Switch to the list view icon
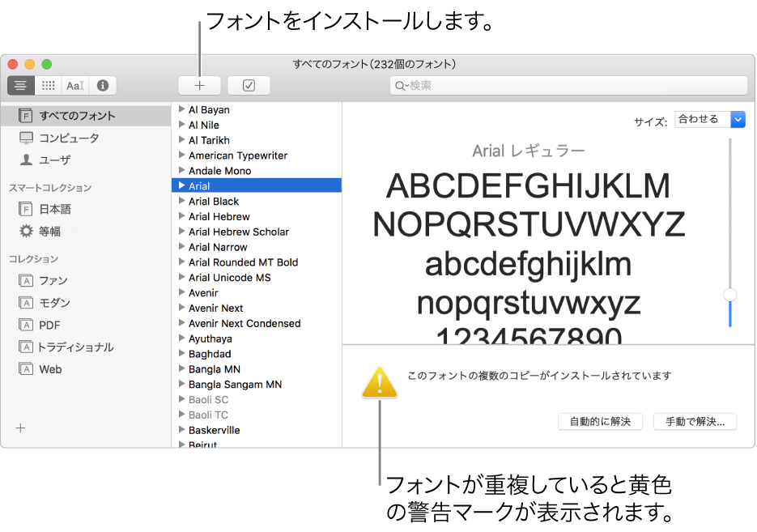The image size is (757, 532). [19, 85]
